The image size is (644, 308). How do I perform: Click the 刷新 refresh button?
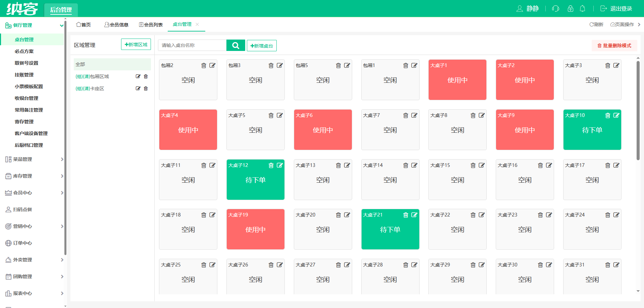click(x=596, y=24)
